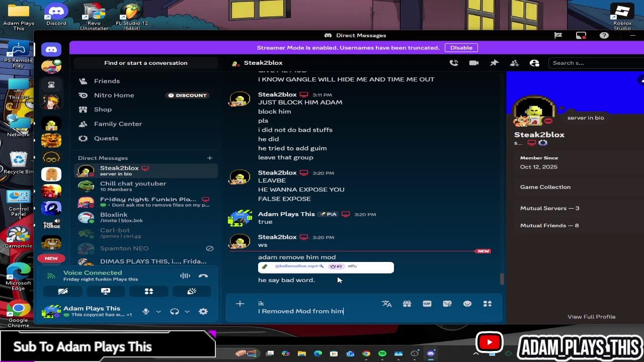Click NEW unread indicator in server list
Screen dimensions: 644x362
tap(51, 258)
